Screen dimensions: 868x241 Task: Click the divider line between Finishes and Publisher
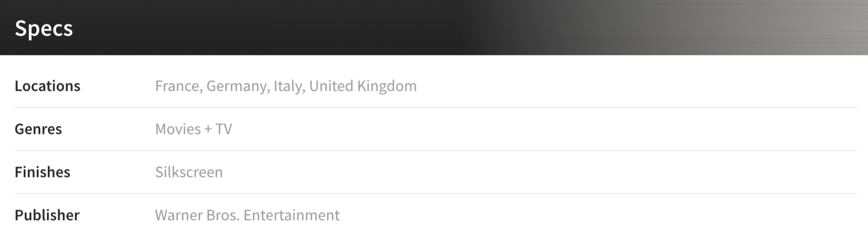pyautogui.click(x=436, y=193)
